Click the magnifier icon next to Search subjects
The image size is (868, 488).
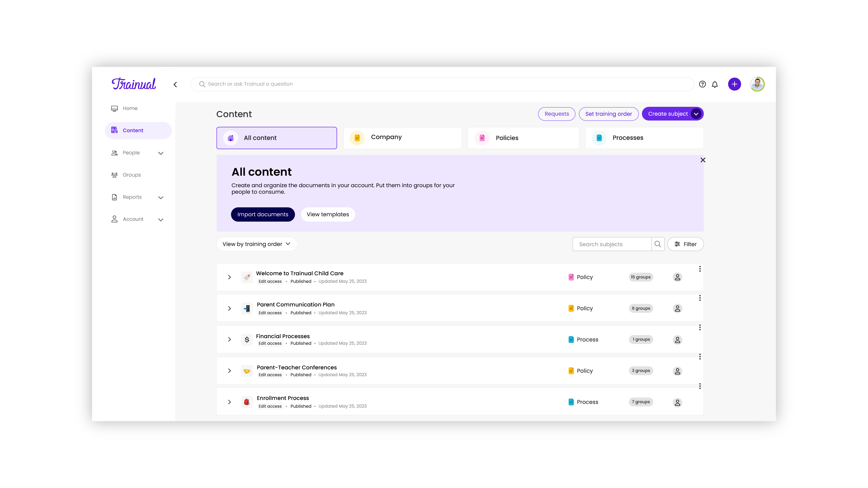pos(658,244)
